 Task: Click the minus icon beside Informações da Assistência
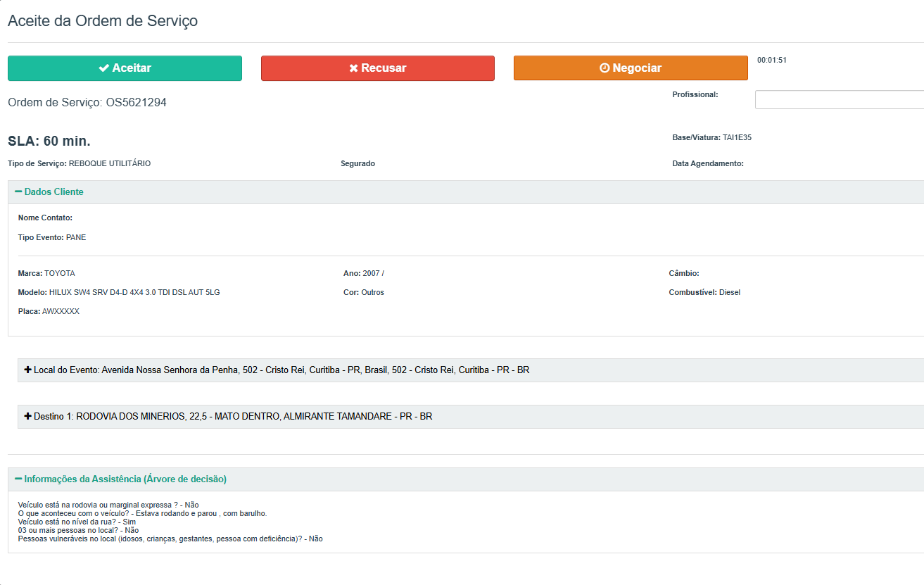[x=18, y=479]
